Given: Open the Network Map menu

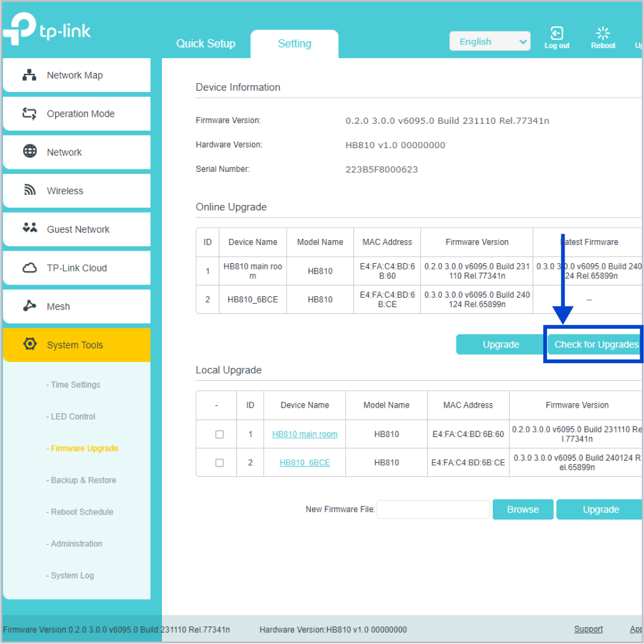Looking at the screenshot, I should 77,75.
